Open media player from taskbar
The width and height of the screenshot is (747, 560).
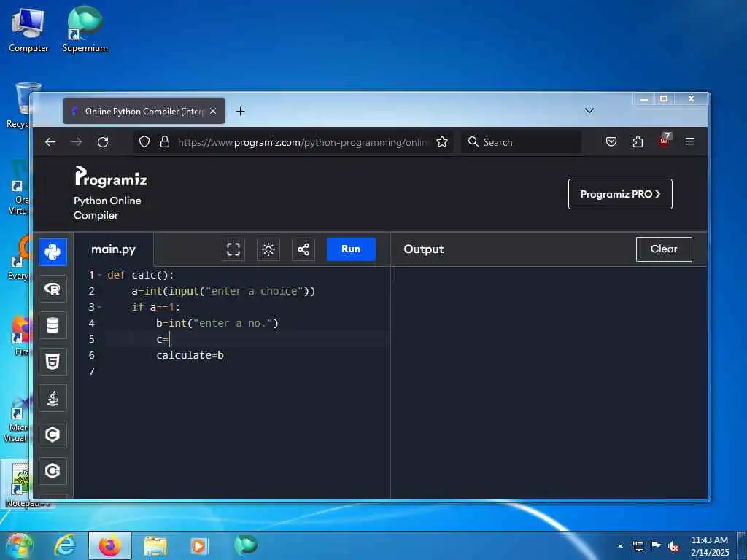(x=199, y=545)
